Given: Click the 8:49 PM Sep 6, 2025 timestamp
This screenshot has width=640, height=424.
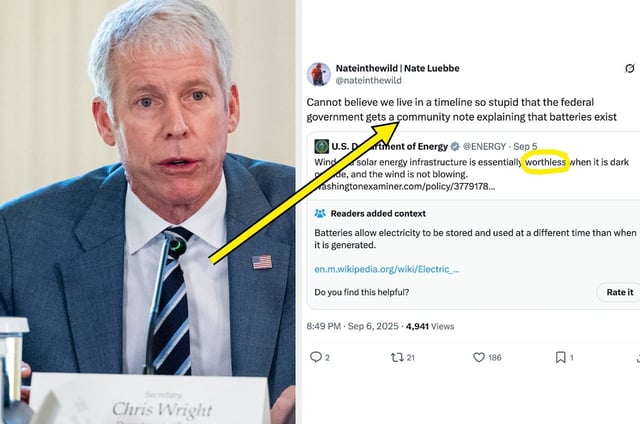Looking at the screenshot, I should coord(353,326).
